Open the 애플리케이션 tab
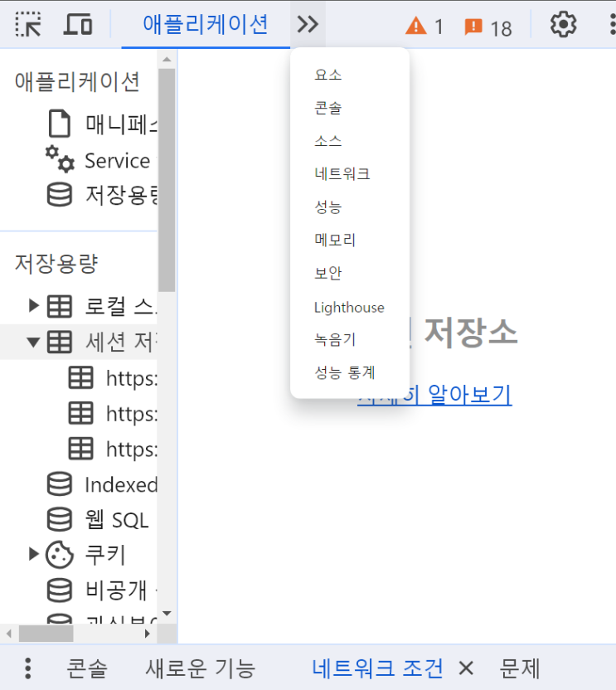This screenshot has height=690, width=616. tap(206, 24)
